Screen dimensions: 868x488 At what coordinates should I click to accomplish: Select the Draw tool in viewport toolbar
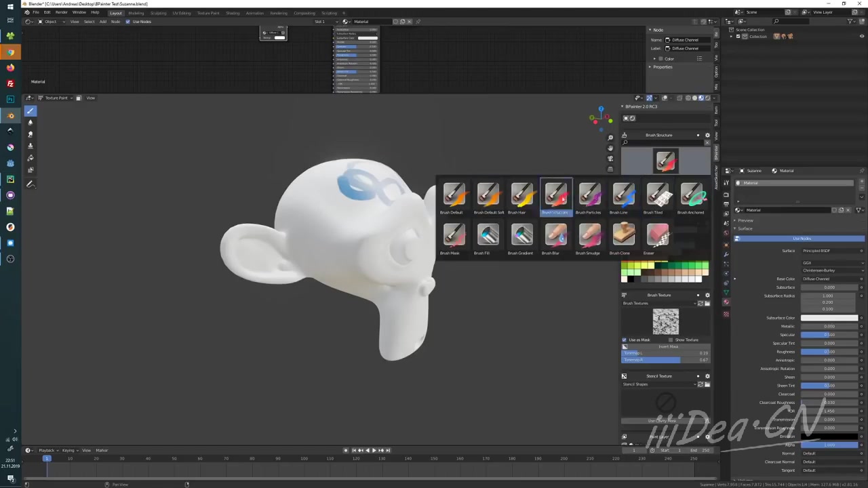[30, 111]
